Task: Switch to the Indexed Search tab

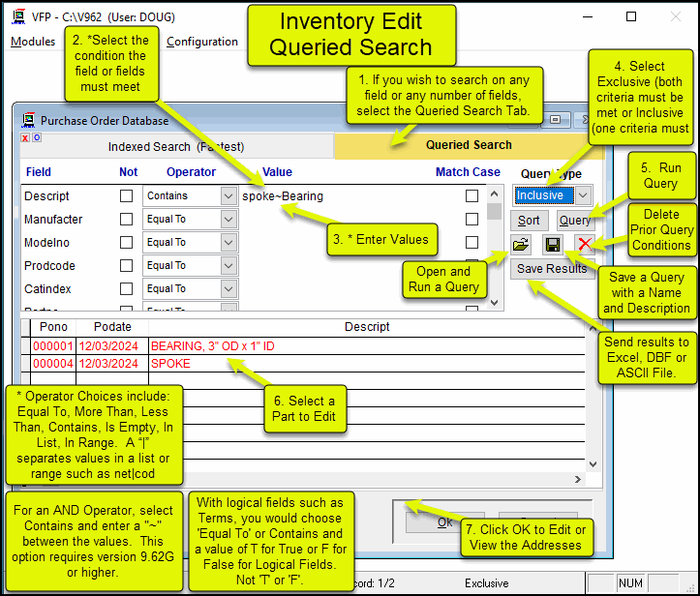Action: pyautogui.click(x=176, y=147)
